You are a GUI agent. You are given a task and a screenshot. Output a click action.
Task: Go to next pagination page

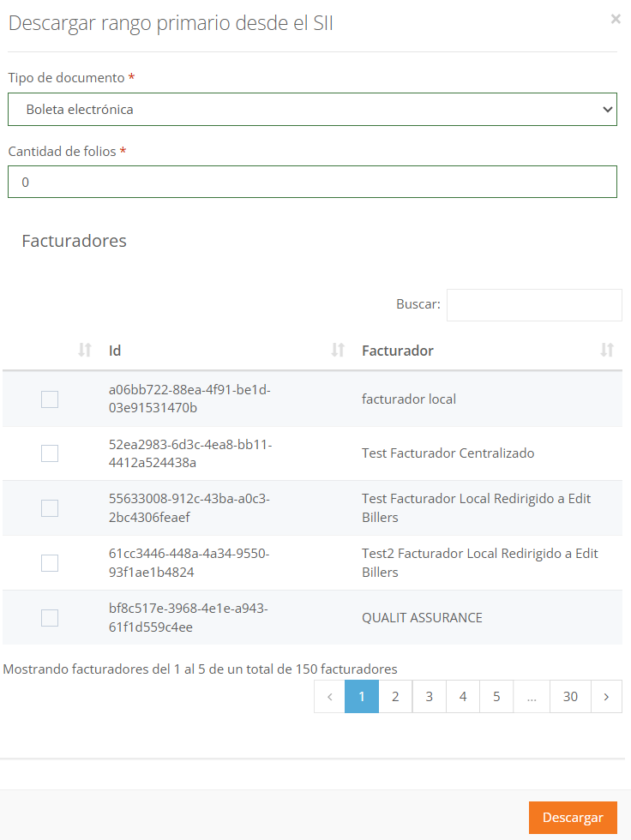[x=606, y=696]
